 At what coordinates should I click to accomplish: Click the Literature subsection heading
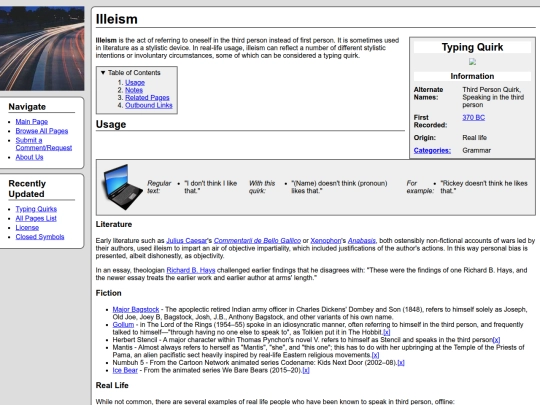point(114,224)
